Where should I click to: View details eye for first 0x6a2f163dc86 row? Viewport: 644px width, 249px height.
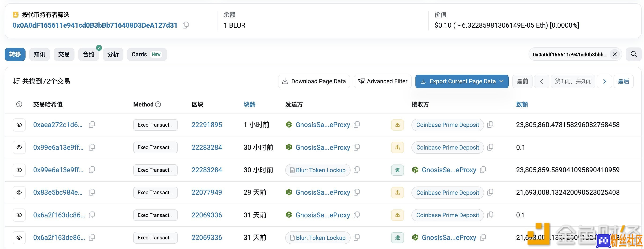pos(19,215)
